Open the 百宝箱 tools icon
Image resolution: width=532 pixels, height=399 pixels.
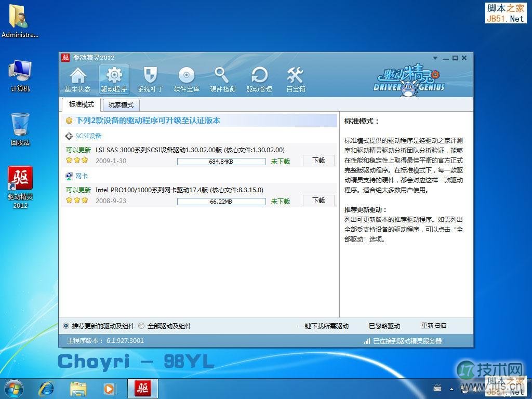[296, 79]
